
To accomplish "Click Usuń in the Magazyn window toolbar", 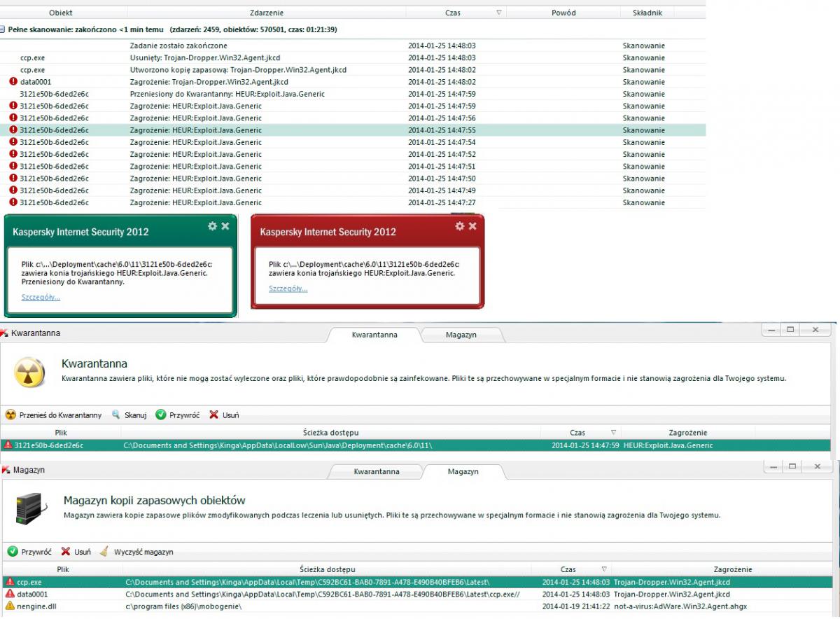I will coord(76,552).
